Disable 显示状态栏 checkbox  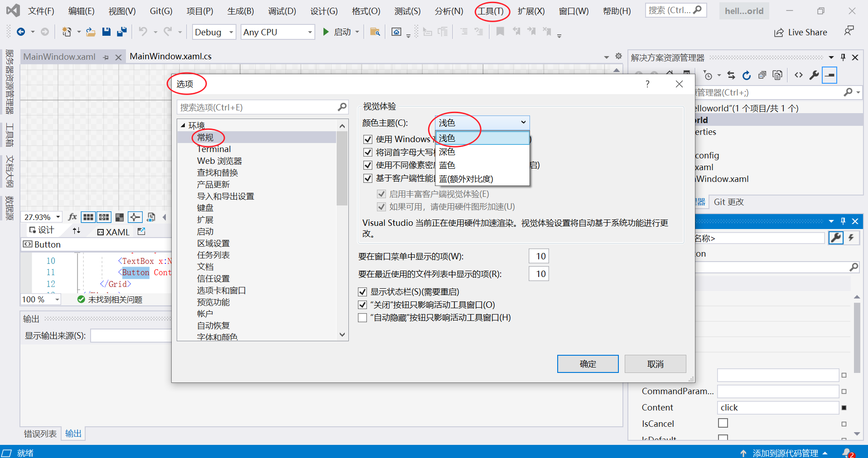coord(362,291)
